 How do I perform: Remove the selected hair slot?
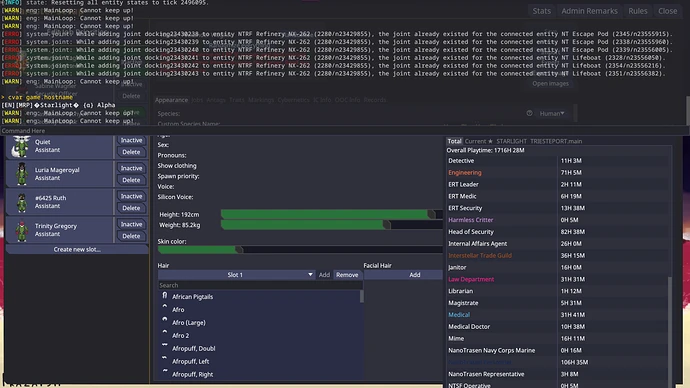coord(347,275)
